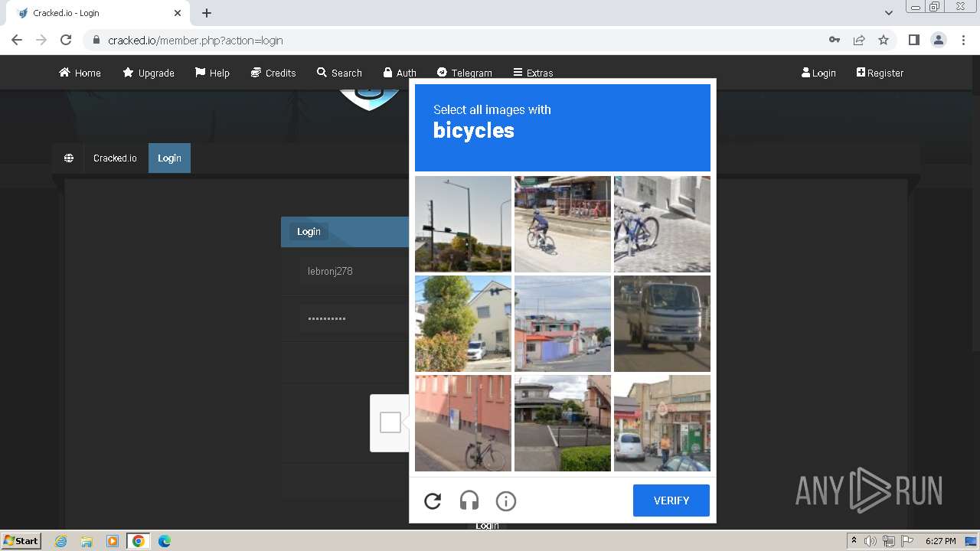Select captcha tile with white truck

point(662,324)
